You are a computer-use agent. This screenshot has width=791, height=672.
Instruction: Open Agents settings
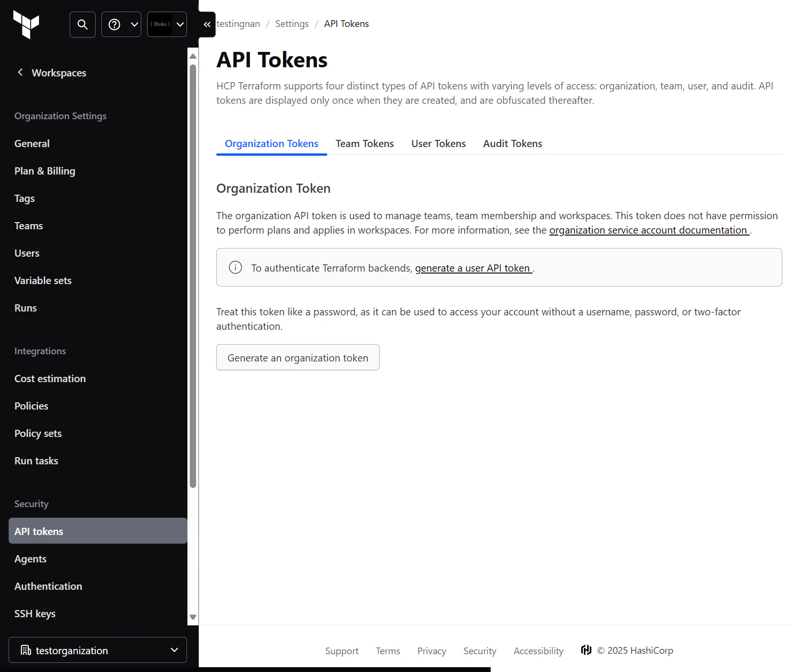[30, 559]
